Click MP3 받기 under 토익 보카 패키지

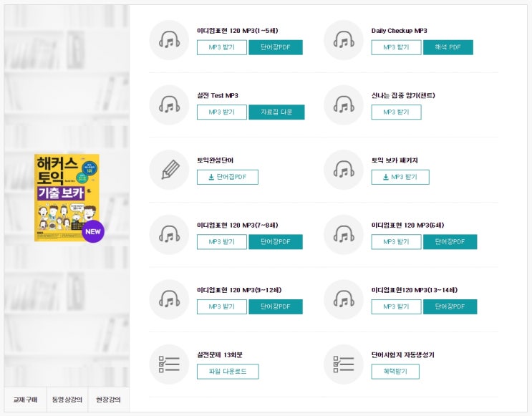400,177
